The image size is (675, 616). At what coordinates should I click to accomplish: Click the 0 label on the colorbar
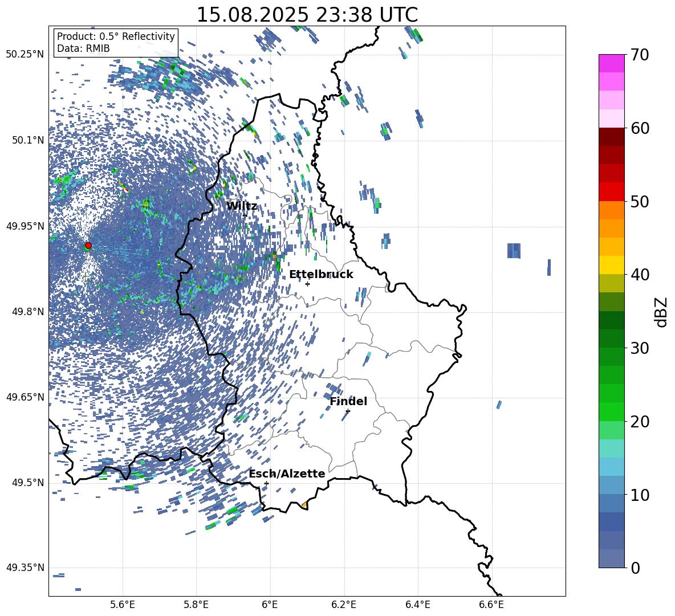(635, 568)
